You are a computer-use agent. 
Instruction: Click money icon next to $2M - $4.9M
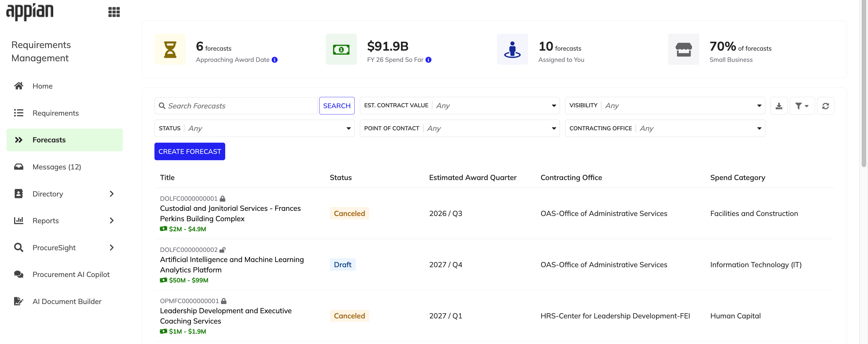163,229
